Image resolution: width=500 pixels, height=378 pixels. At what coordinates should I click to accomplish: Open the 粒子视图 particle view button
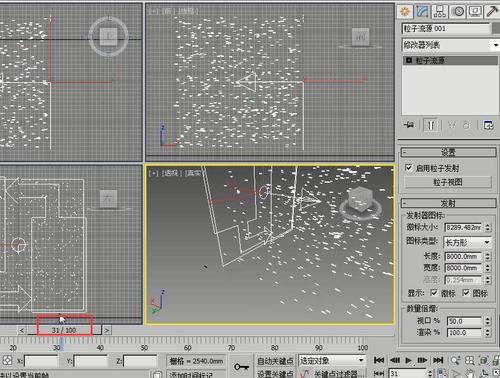coord(448,182)
